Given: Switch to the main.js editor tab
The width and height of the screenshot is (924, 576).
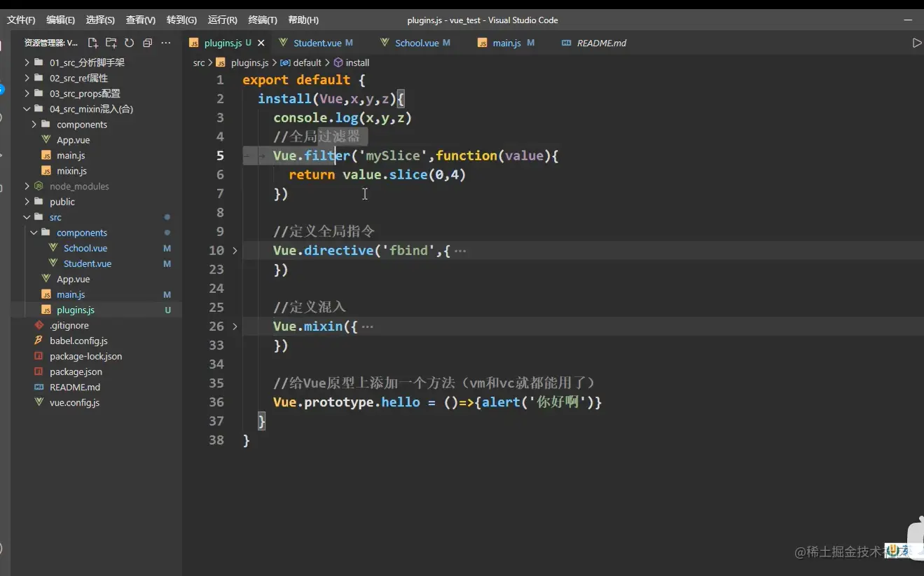Looking at the screenshot, I should click(x=506, y=43).
